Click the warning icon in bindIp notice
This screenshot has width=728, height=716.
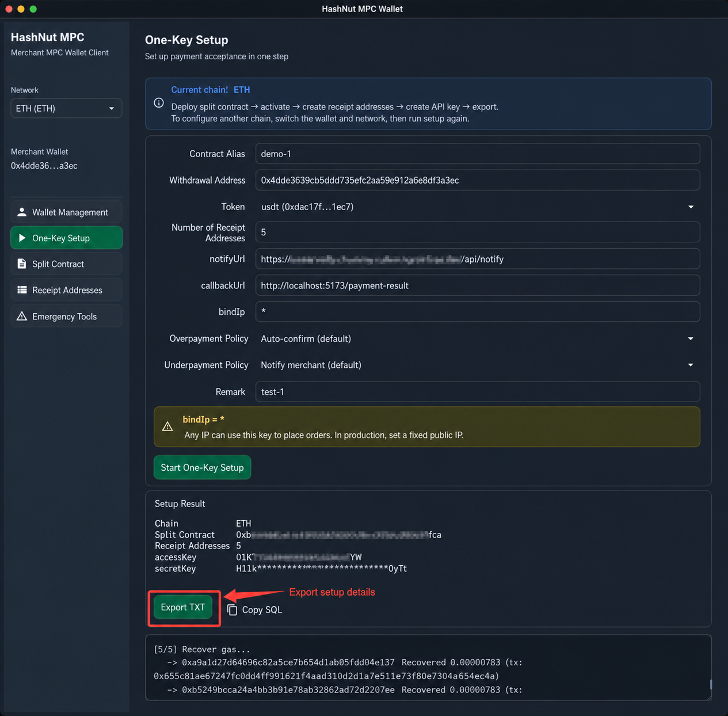coord(167,427)
